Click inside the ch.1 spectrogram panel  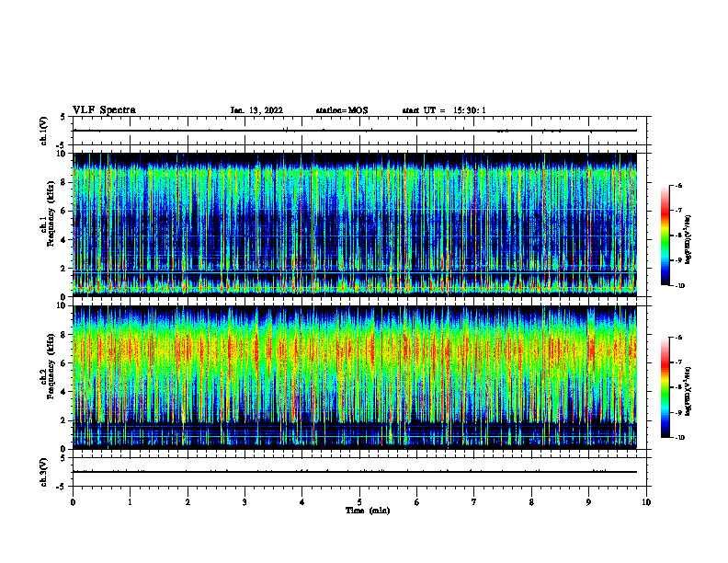tap(355, 224)
